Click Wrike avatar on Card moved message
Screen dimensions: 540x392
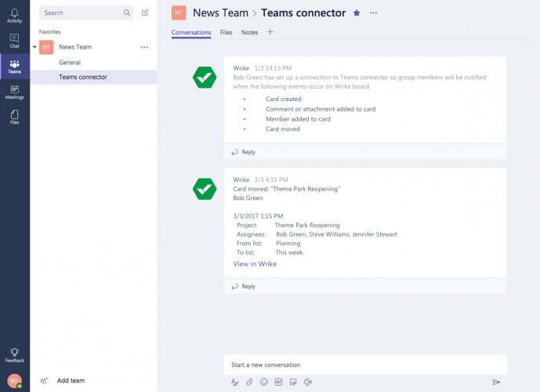(x=205, y=189)
